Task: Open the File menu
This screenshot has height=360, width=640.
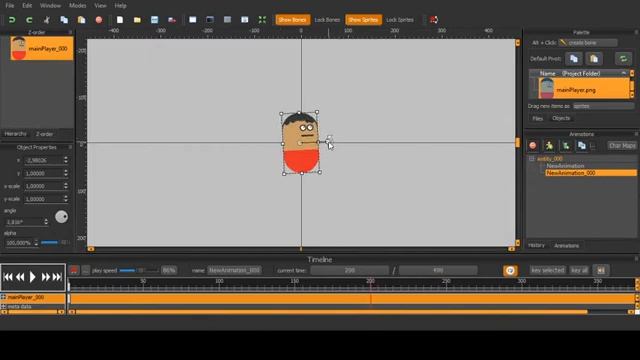Action: point(10,6)
